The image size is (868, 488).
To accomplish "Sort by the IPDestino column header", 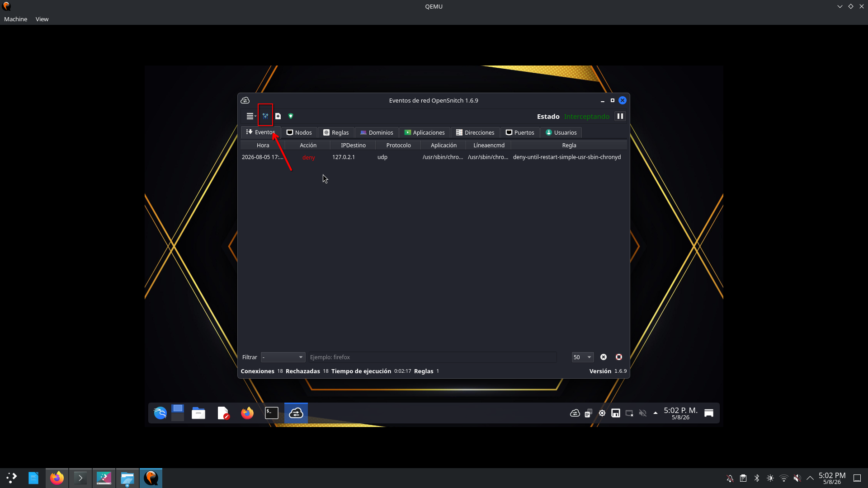I will click(x=353, y=145).
